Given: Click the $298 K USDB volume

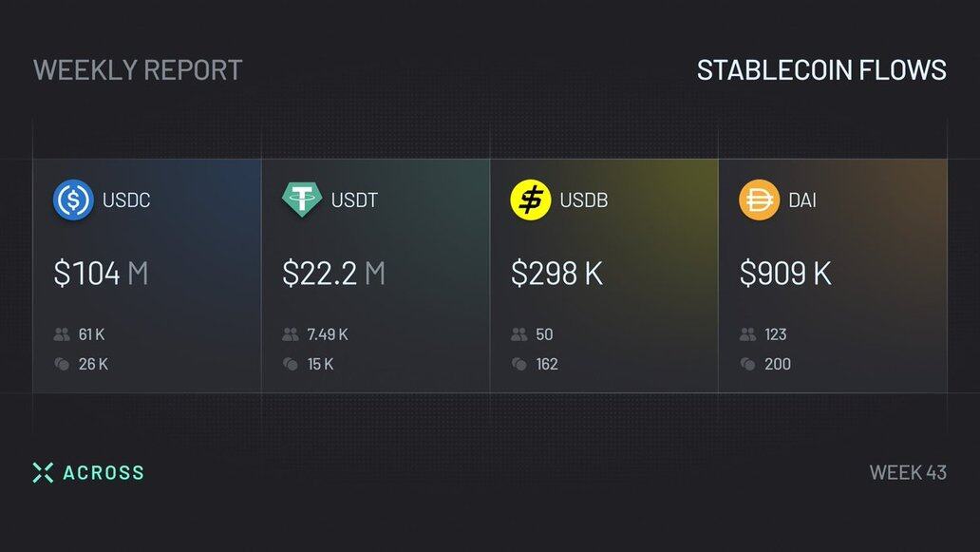Looking at the screenshot, I should 556,274.
